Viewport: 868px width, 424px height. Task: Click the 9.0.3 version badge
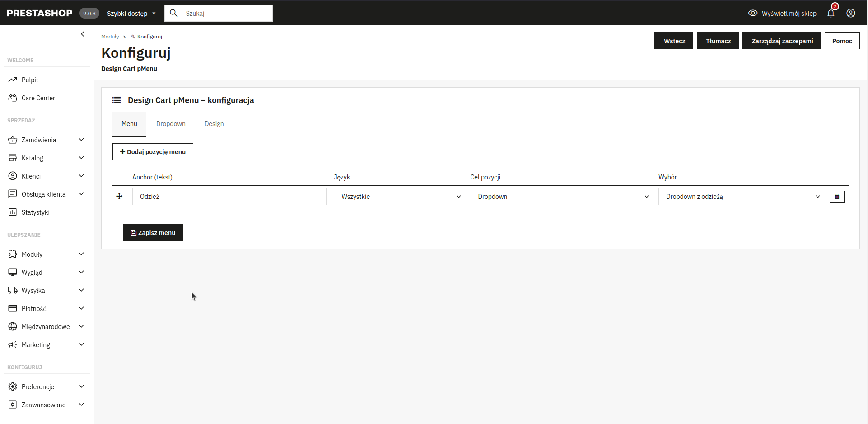pos(89,13)
